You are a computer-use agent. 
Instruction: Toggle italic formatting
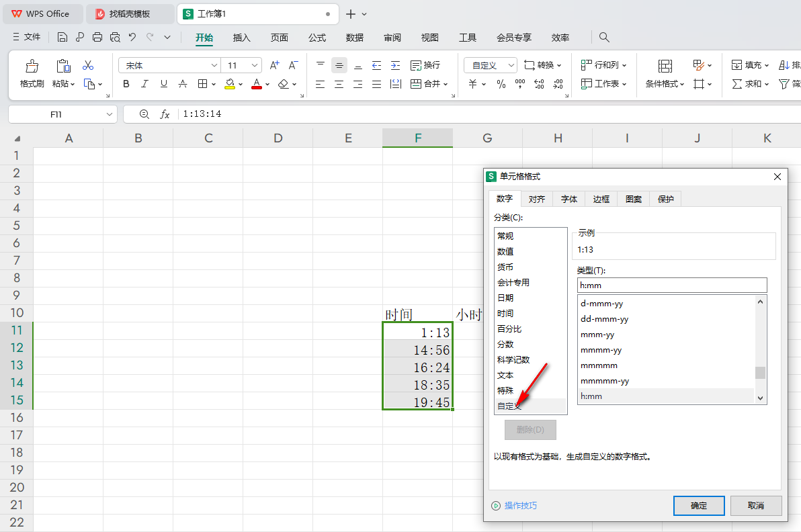click(x=144, y=84)
